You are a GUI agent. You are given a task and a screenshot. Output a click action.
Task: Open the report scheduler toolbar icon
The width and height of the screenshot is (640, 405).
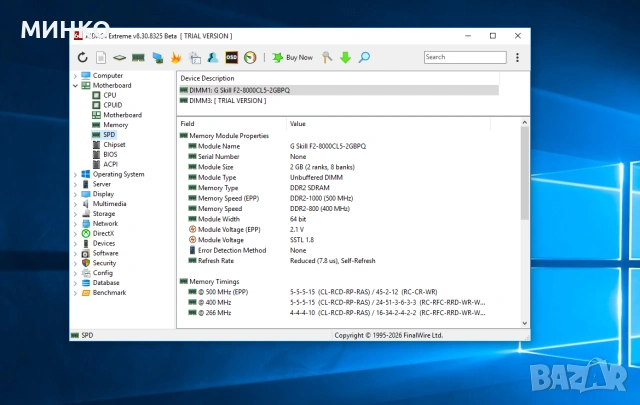tap(195, 58)
